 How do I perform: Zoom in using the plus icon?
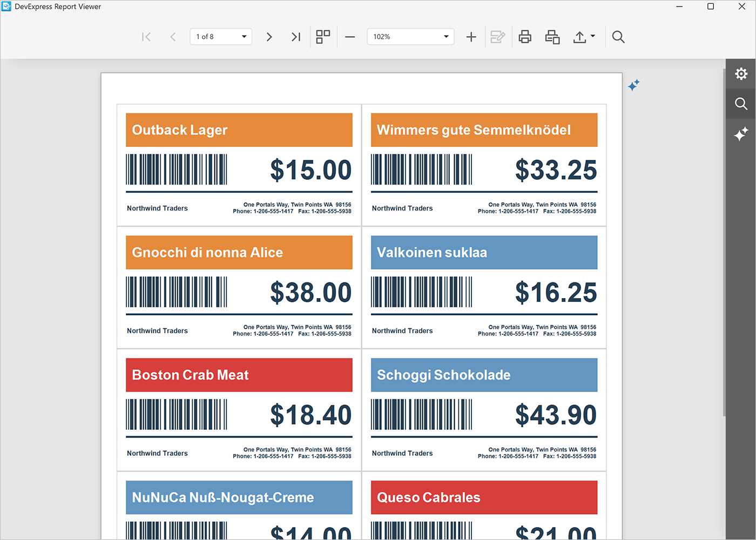coord(471,37)
